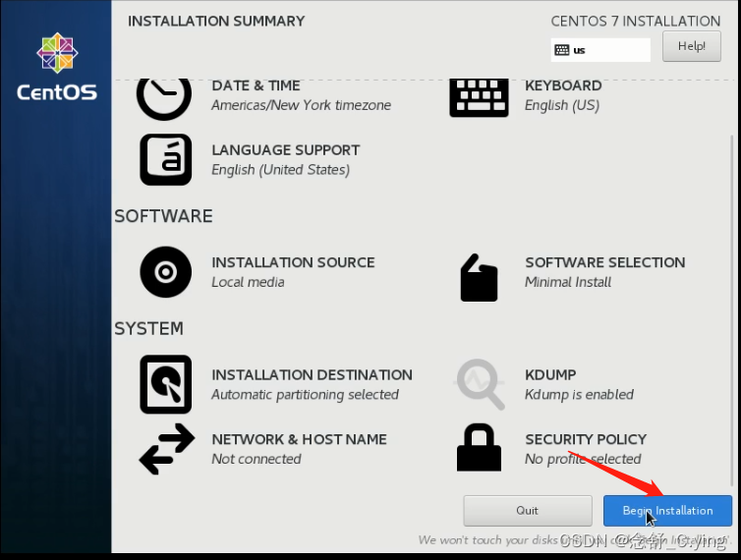Screen dimensions: 741x560
Task: Click English (US) keyboard text
Action: click(562, 105)
